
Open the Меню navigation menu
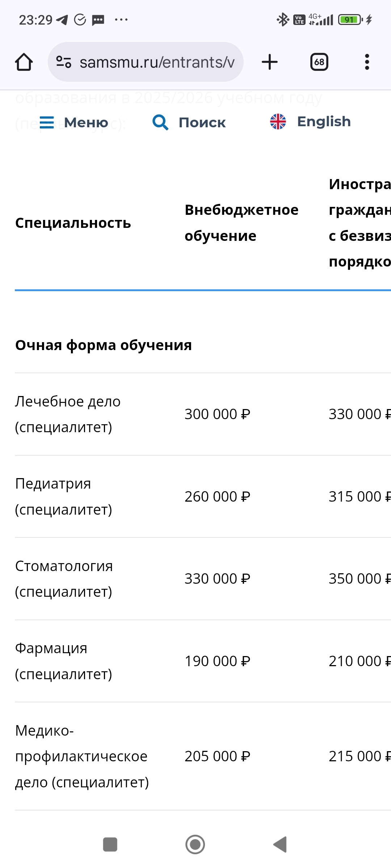[86, 123]
